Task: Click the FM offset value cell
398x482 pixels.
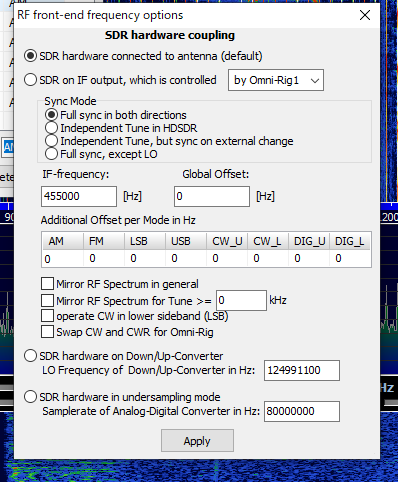Action: [104, 258]
